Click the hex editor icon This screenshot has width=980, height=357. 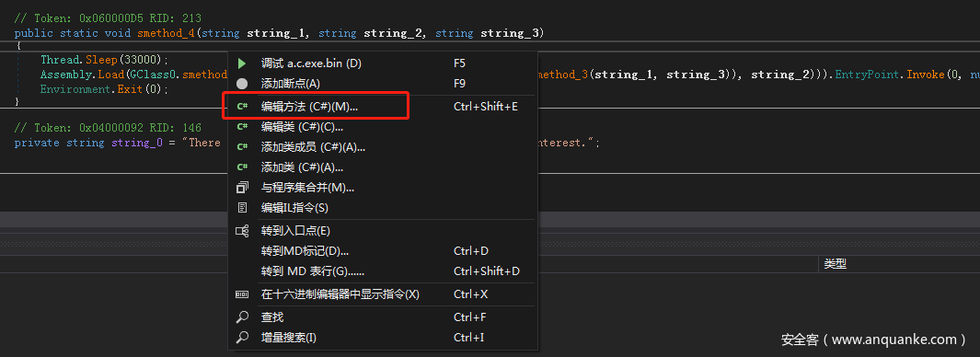[x=242, y=294]
